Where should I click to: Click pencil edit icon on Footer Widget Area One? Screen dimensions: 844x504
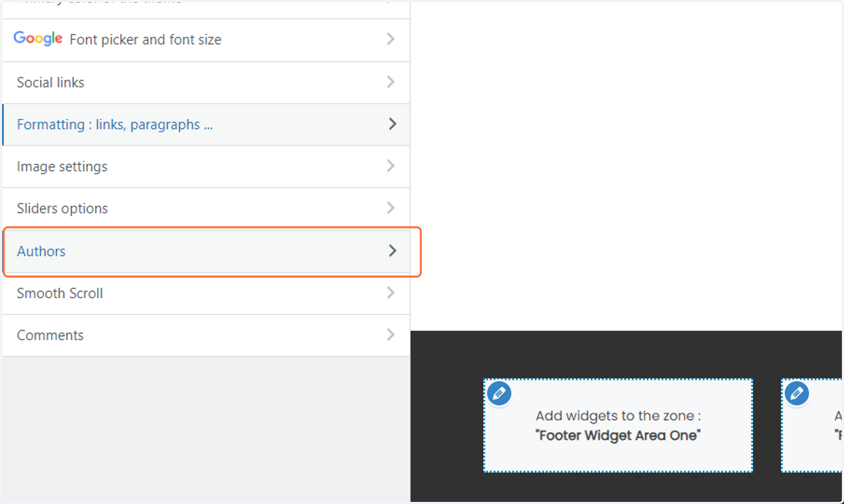[499, 393]
